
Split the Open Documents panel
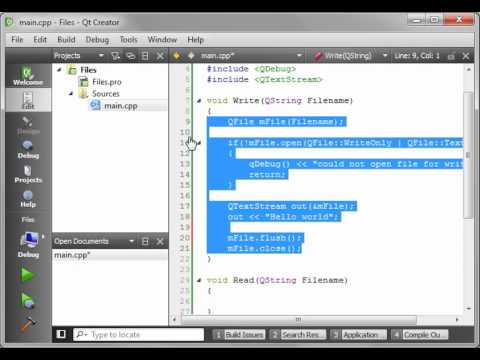[145, 241]
